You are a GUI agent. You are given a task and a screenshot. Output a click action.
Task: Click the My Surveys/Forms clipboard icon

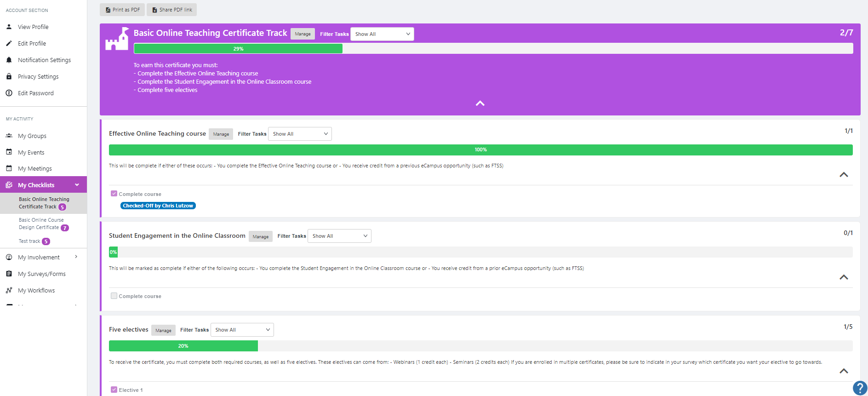9,274
